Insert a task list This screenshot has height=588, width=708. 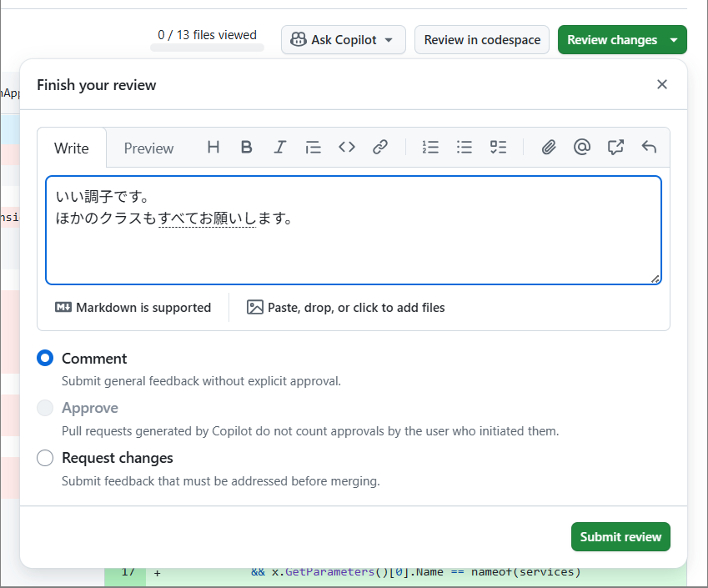[498, 148]
